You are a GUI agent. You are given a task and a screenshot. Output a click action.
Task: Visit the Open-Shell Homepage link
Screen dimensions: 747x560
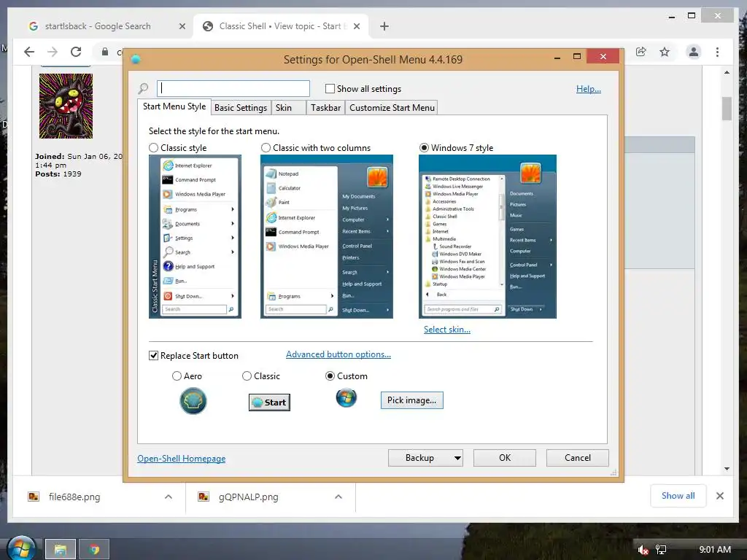(x=182, y=459)
